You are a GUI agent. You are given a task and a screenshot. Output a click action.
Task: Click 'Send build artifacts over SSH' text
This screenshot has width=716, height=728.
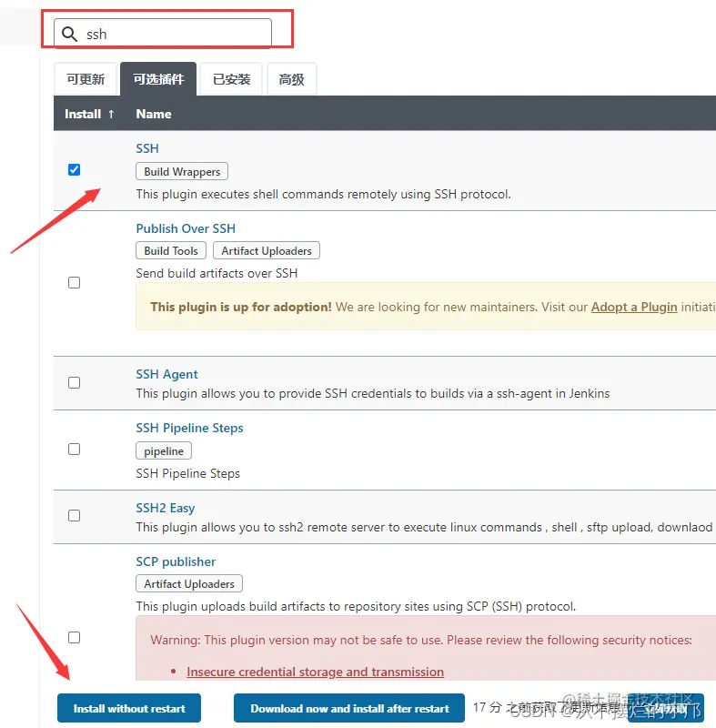point(217,274)
